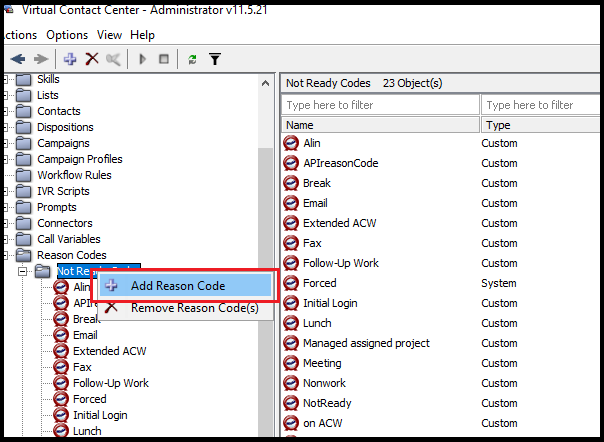
Task: Click the Lunch icon in the tree
Action: [61, 431]
